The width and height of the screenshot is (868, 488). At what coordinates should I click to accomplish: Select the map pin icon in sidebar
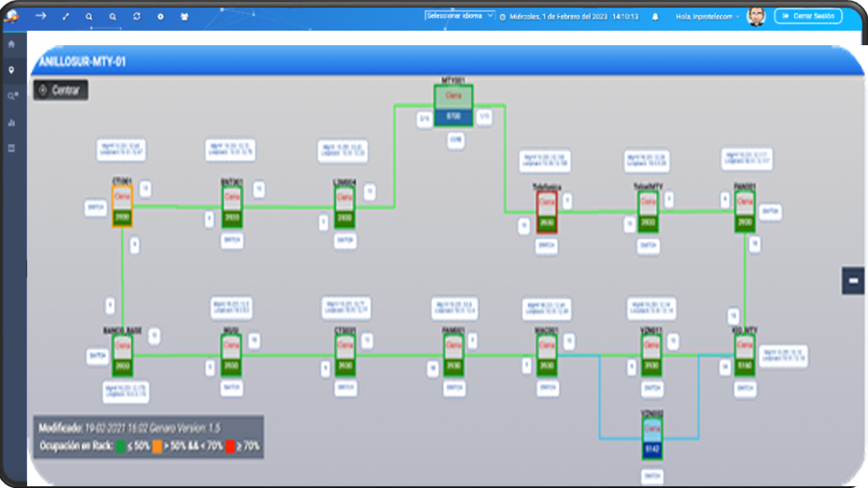tap(11, 70)
